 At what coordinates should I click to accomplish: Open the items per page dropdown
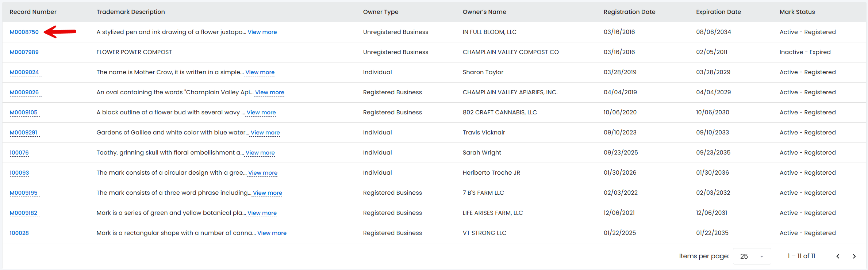pos(752,256)
